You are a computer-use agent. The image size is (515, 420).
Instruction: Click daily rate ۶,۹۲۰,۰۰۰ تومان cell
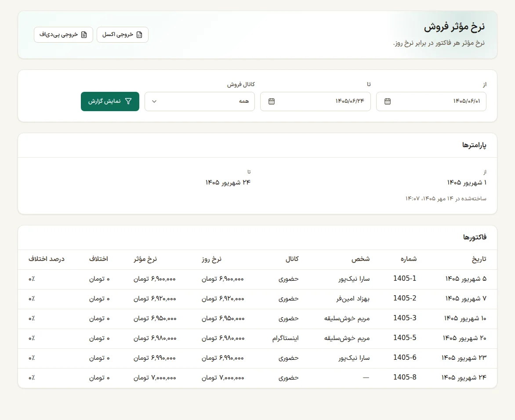pos(223,298)
